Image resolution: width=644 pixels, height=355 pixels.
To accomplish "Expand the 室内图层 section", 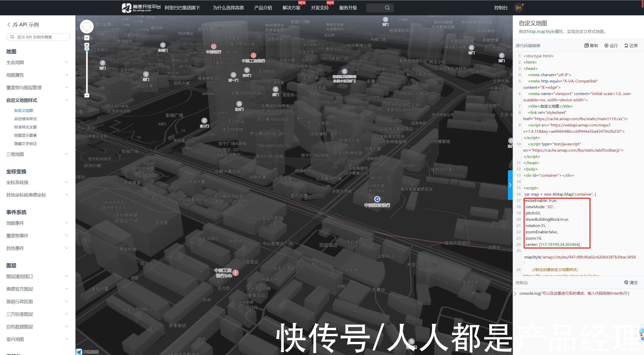I will 37,339.
